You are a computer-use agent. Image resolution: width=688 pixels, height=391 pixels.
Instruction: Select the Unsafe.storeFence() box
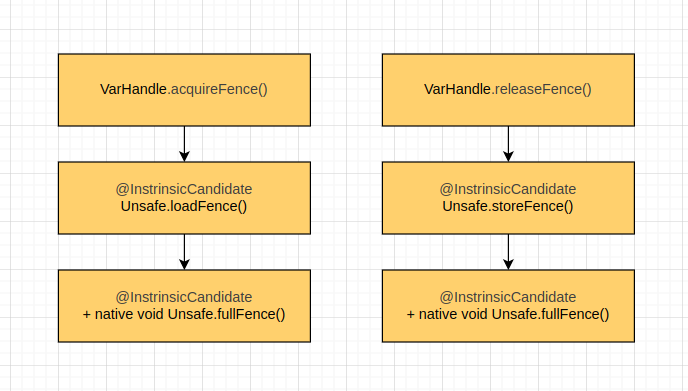(508, 198)
